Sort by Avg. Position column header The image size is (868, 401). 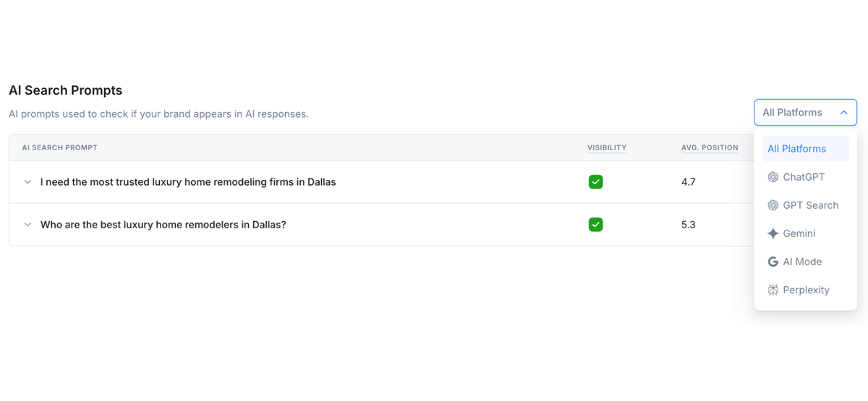(710, 147)
